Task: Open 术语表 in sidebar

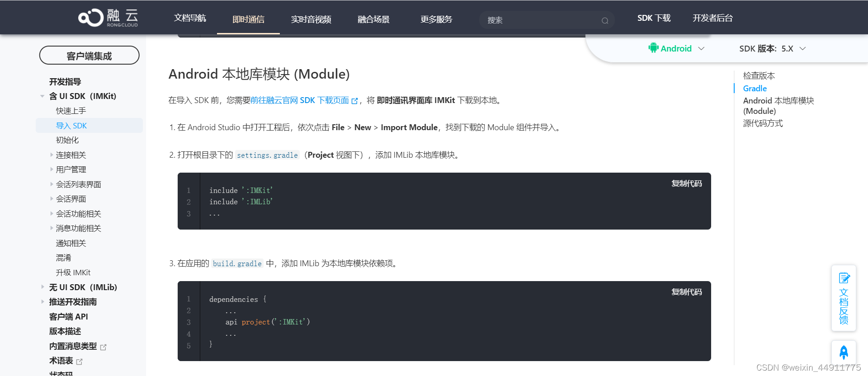Action: click(61, 361)
